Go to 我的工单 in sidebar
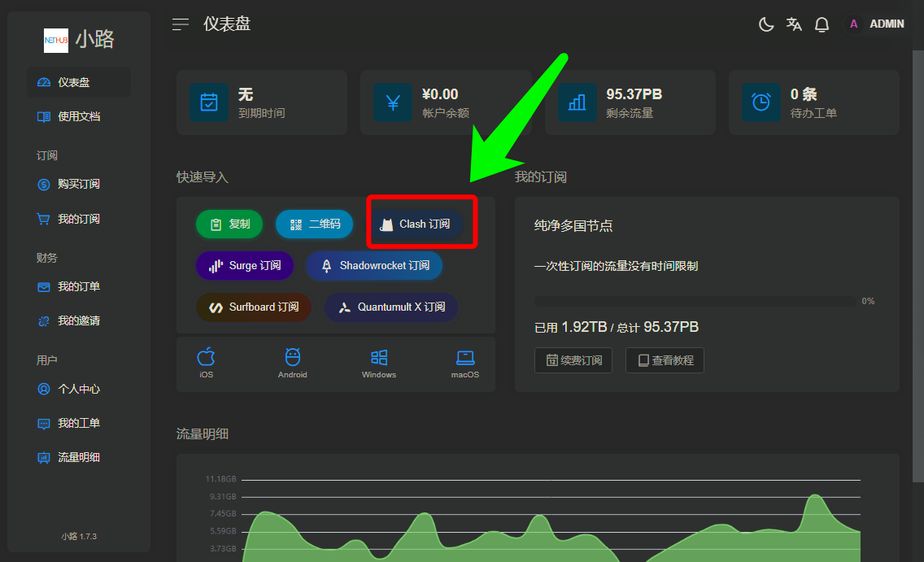Viewport: 924px width, 562px height. [79, 424]
